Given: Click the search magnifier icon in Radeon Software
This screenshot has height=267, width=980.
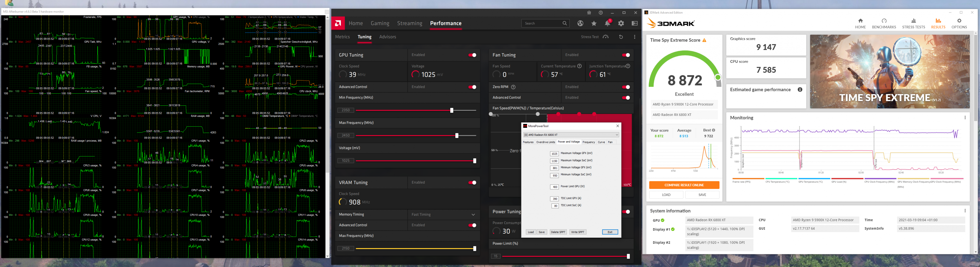Looking at the screenshot, I should (x=565, y=23).
